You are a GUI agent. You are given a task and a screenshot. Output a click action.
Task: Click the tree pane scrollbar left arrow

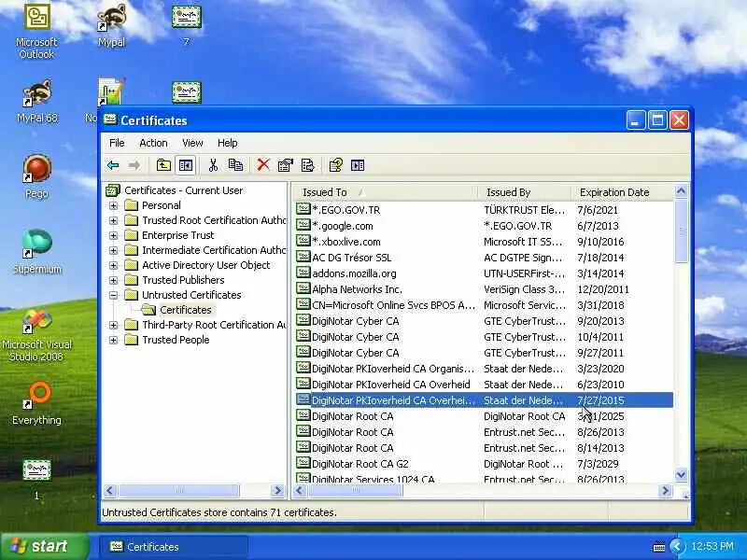click(x=110, y=491)
